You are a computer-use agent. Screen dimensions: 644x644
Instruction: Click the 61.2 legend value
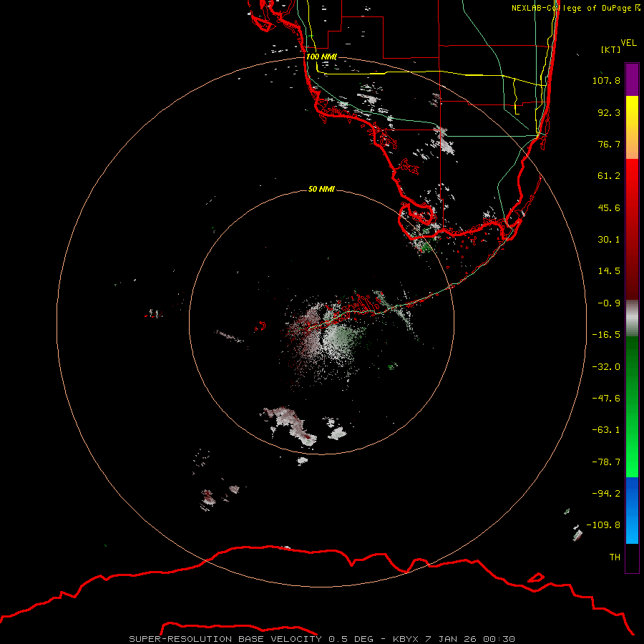pos(609,176)
